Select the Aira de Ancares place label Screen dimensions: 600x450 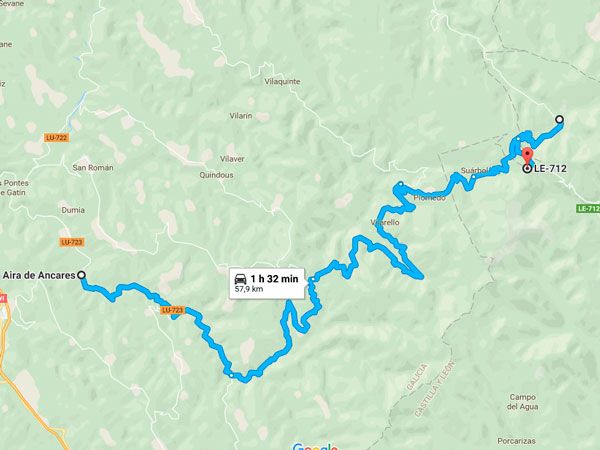[39, 275]
